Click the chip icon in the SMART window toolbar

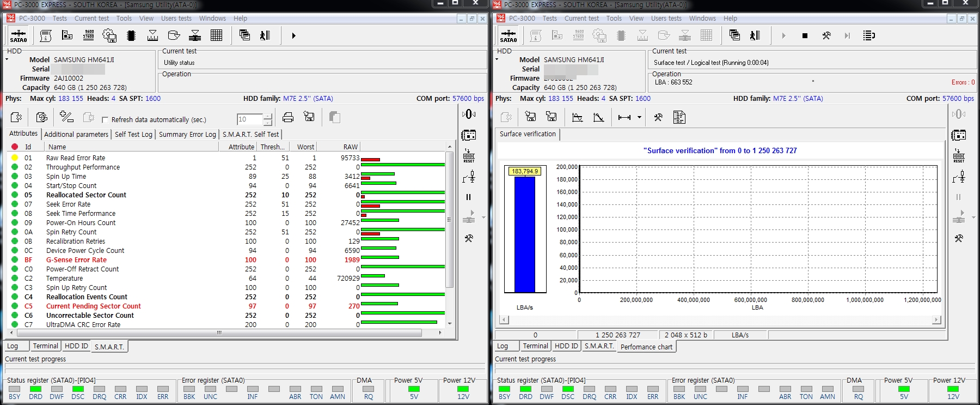(x=131, y=36)
